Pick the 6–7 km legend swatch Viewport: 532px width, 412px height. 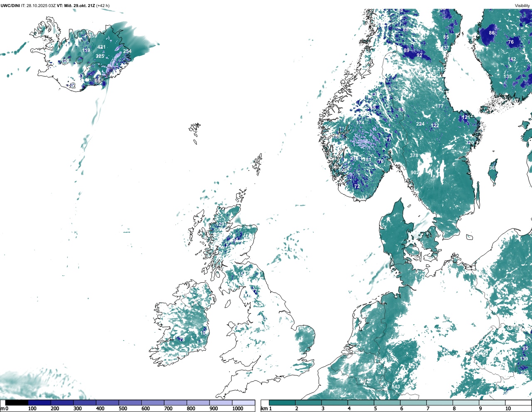tap(413, 403)
